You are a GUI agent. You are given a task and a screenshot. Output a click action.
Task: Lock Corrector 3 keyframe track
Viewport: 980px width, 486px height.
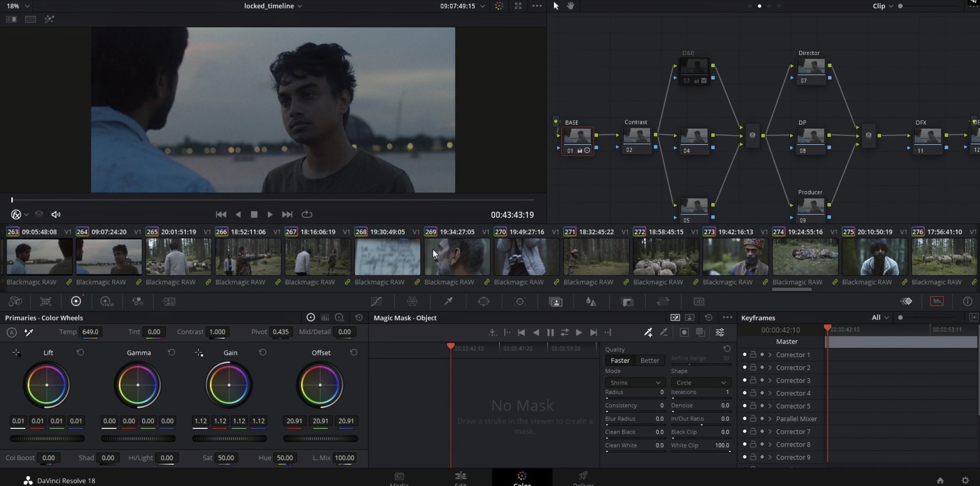point(753,380)
